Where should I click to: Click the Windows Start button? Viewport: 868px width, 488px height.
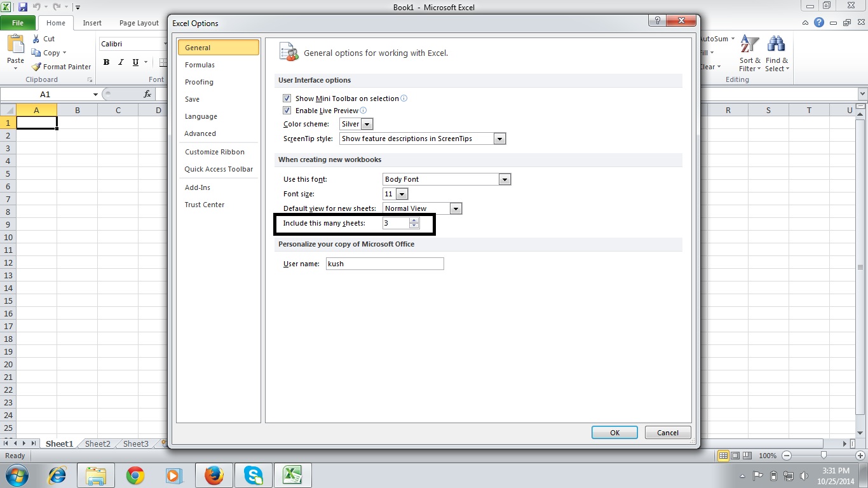(x=17, y=475)
